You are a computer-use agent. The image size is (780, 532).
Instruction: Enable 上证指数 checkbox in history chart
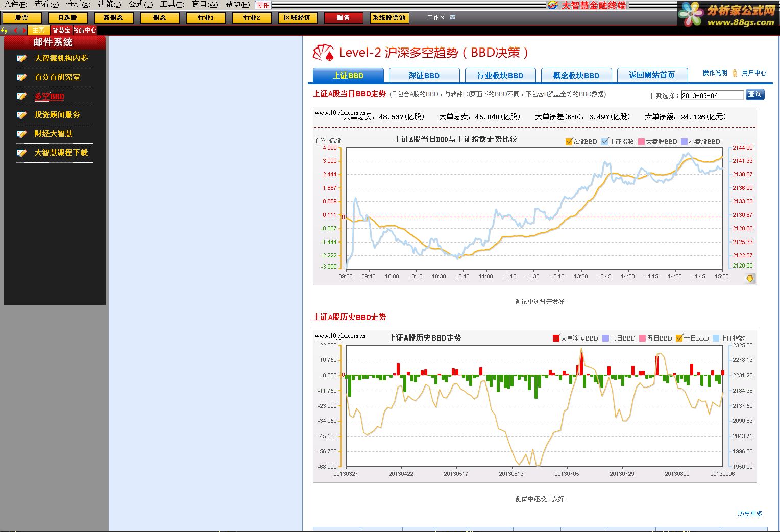coord(716,338)
